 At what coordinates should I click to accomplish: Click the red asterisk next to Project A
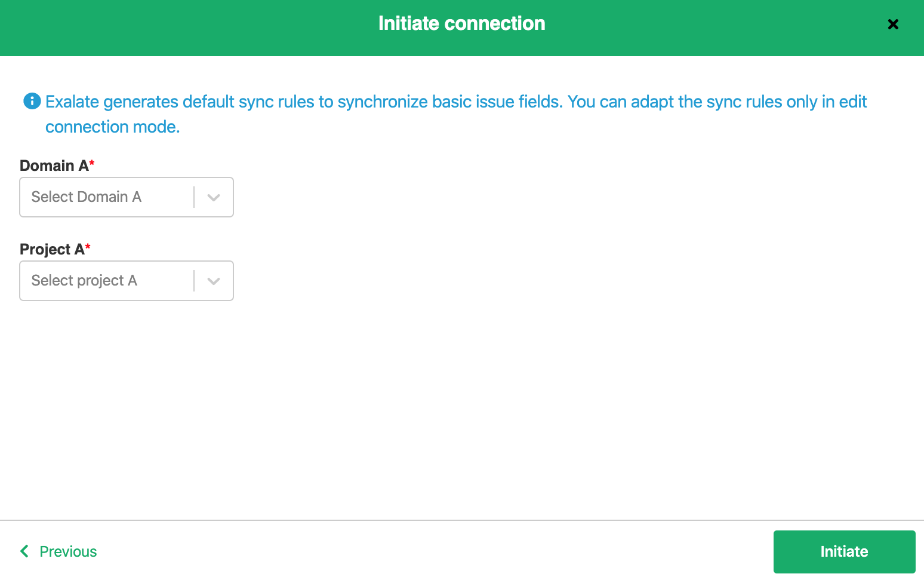point(88,246)
